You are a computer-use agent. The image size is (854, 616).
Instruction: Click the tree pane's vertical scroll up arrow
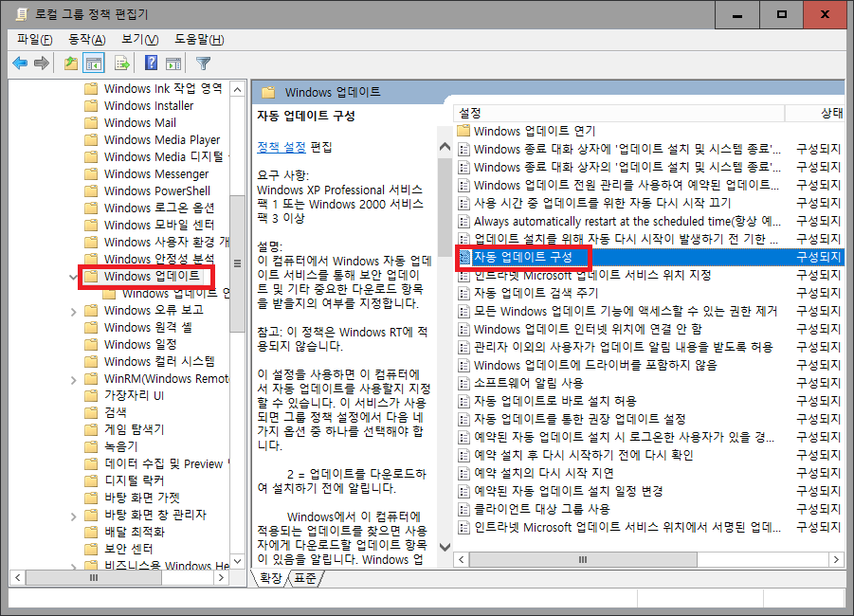coord(238,89)
